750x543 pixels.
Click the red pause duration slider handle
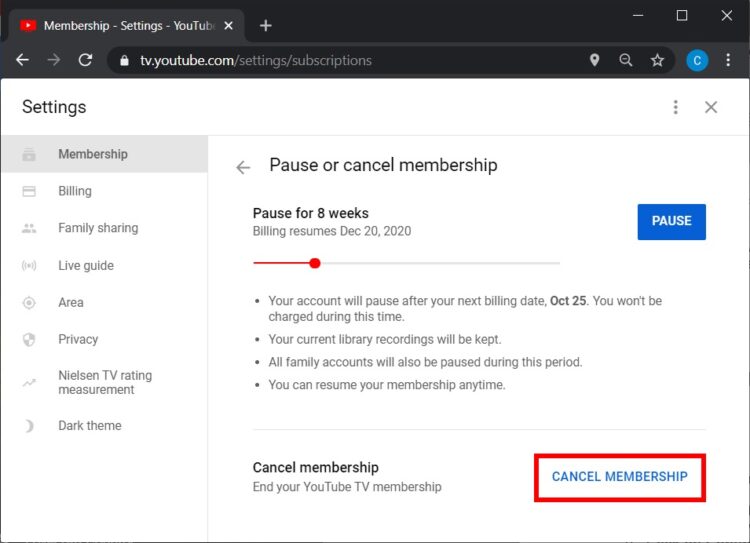click(315, 263)
